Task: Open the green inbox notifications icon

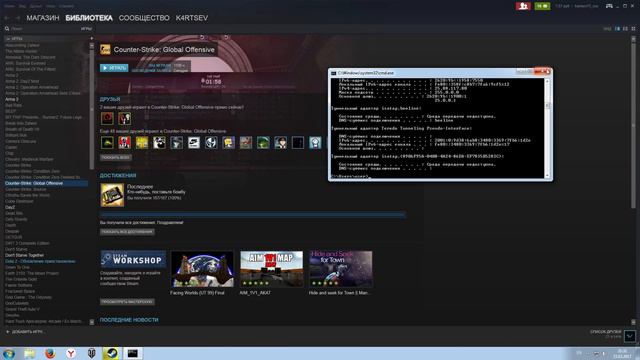Action: (542, 6)
